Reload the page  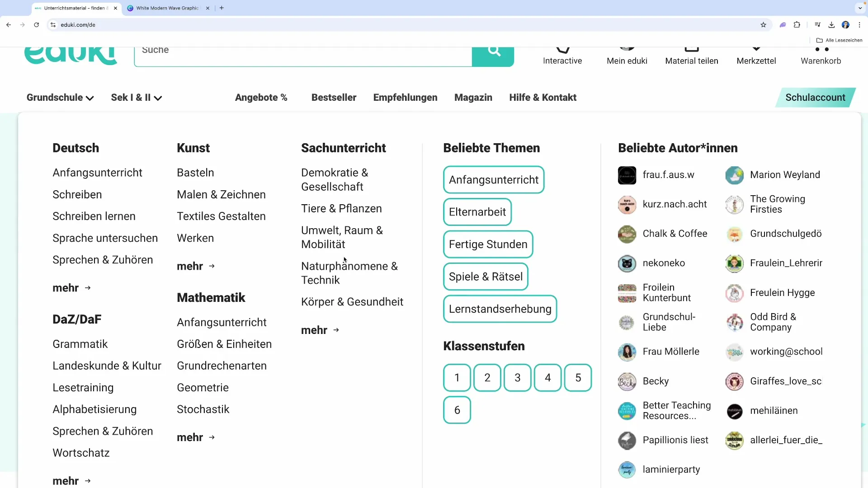click(x=36, y=25)
